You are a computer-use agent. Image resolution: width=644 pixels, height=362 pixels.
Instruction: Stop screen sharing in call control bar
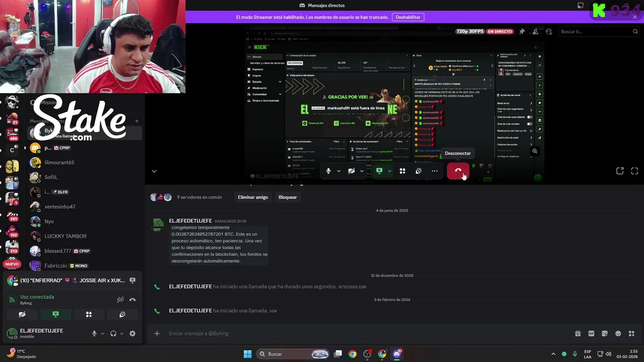tap(379, 171)
